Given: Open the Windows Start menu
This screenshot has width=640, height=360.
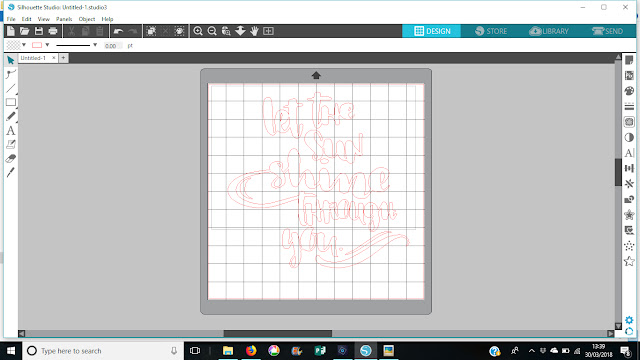Looking at the screenshot, I should (11, 351).
